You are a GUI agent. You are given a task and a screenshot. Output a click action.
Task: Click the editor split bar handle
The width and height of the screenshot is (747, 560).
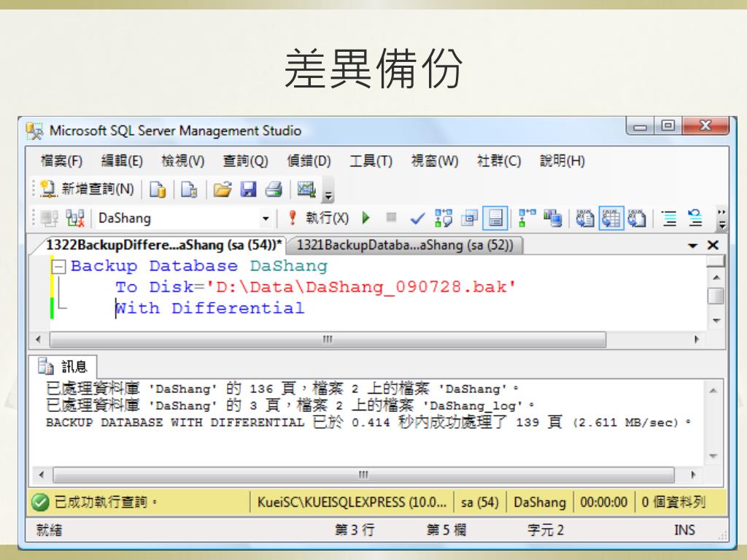pos(716,260)
